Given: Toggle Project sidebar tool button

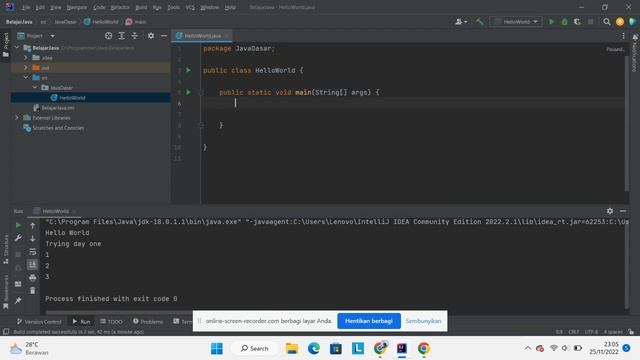Looking at the screenshot, I should 6,45.
